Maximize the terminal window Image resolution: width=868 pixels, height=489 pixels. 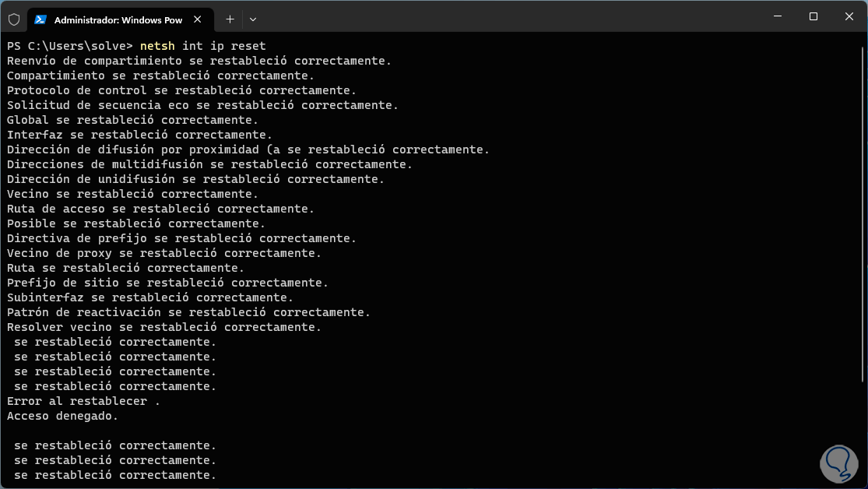click(813, 16)
